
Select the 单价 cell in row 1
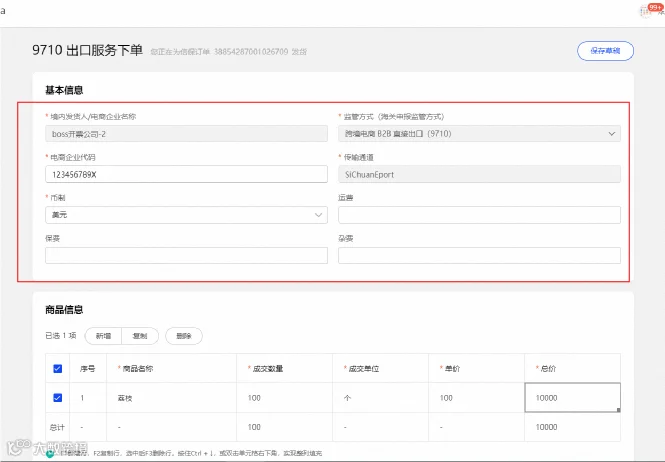[476, 398]
